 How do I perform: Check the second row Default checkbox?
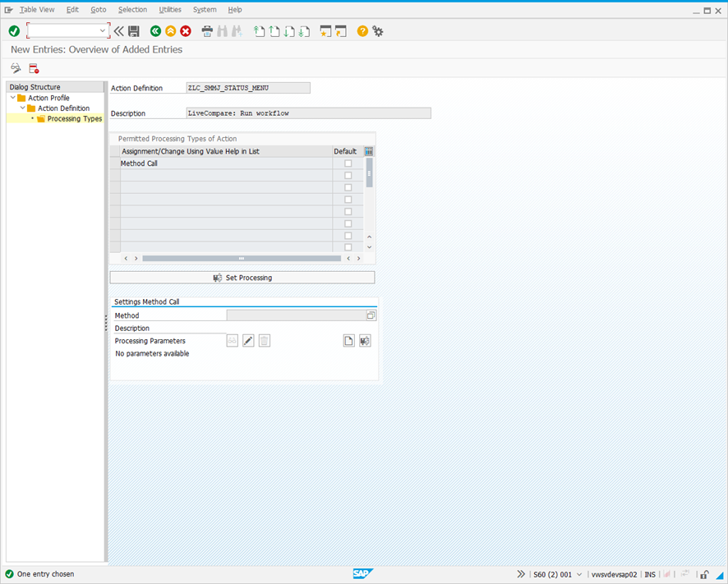(x=348, y=176)
